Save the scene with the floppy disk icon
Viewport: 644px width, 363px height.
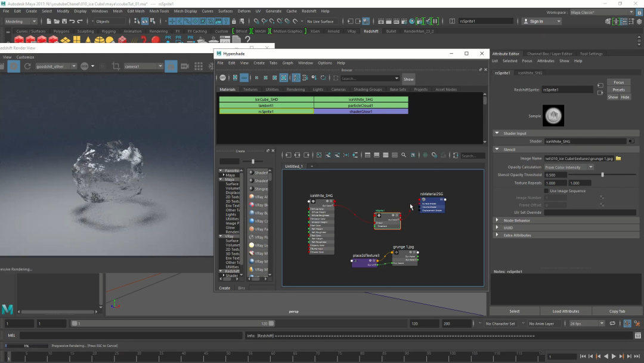click(x=64, y=21)
